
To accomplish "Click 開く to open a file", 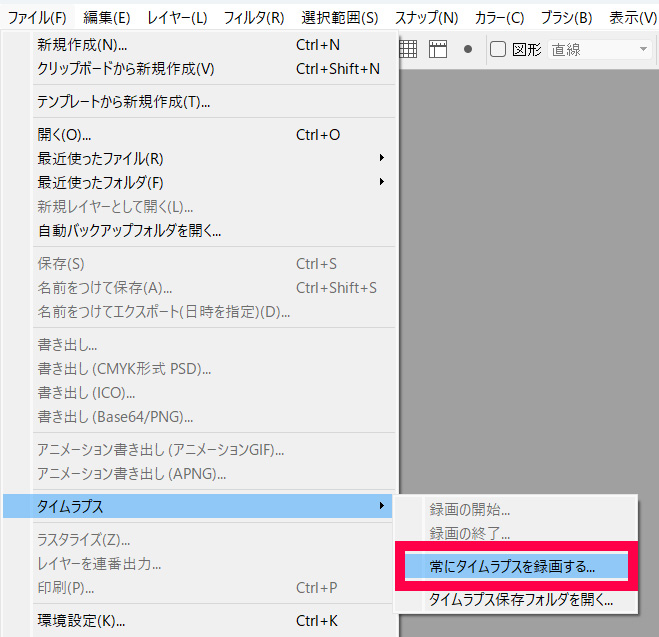I will click(64, 134).
